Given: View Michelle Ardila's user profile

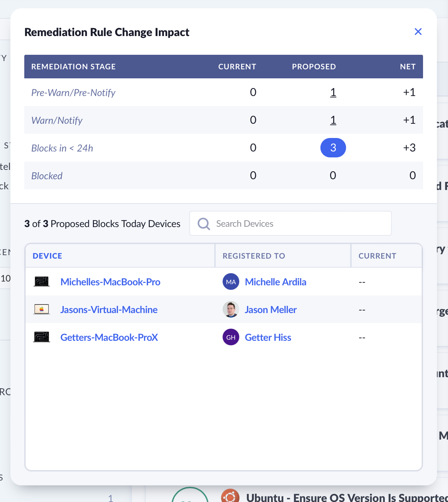Looking at the screenshot, I should pyautogui.click(x=275, y=282).
